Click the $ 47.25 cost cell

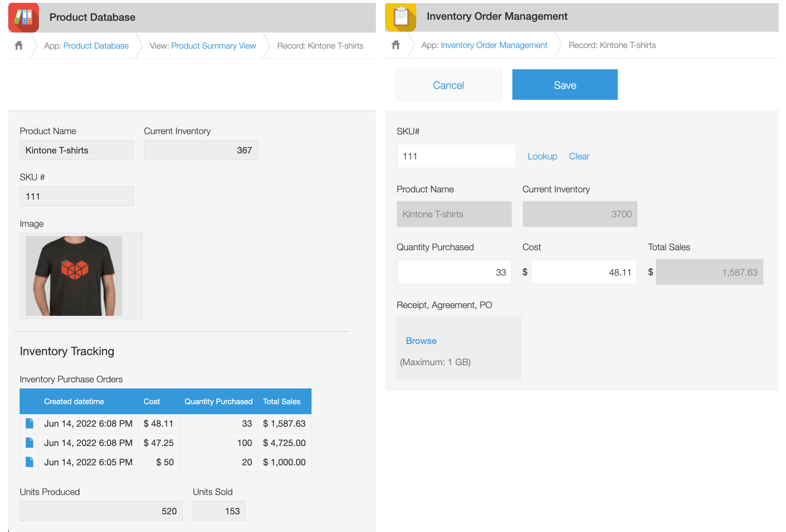(x=159, y=443)
